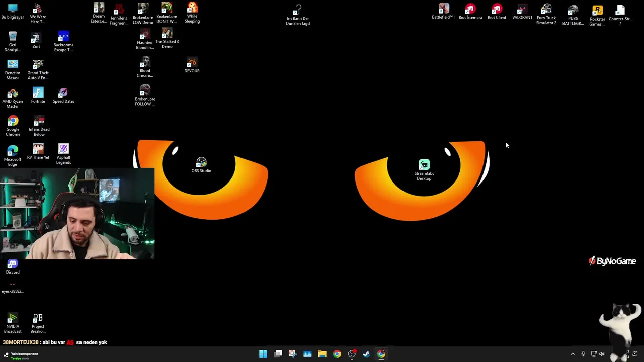Select Grand Theft Auto V shortcut
Image resolution: width=644 pixels, height=362 pixels.
point(38,69)
